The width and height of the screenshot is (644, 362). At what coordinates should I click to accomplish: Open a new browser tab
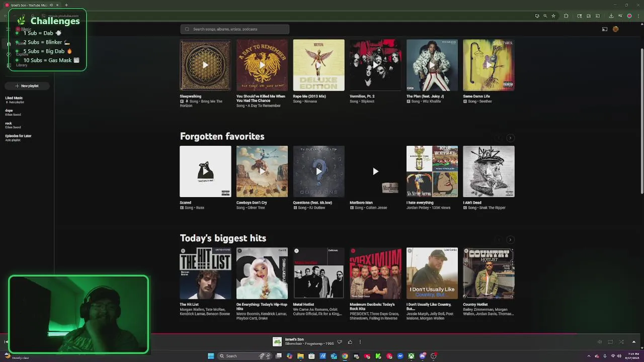66,5
